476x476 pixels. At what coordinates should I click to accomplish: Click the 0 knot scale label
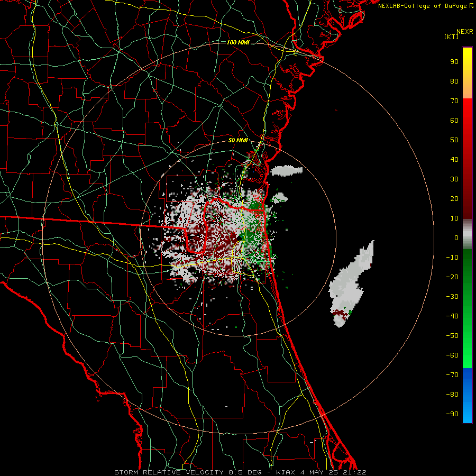(456, 238)
